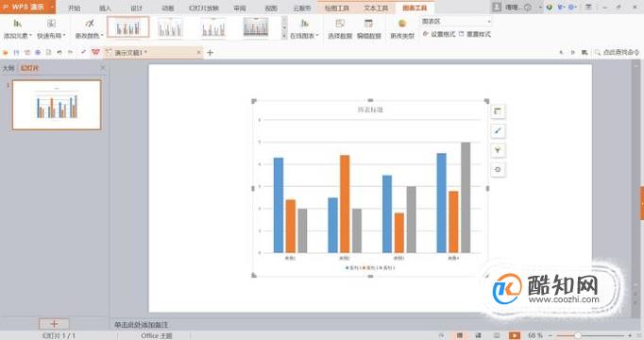Click the chart filter funnel button beside the chart
Screen dimensions: 644x340
pyautogui.click(x=498, y=150)
